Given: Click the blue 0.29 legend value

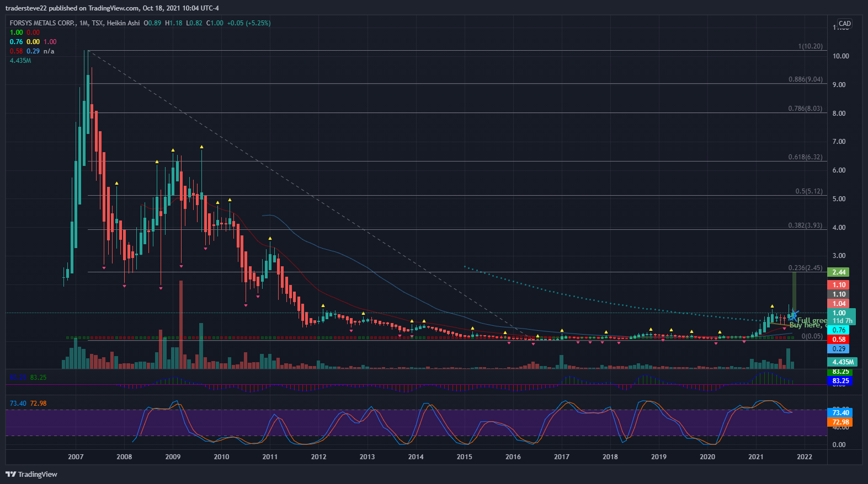Looking at the screenshot, I should click(x=33, y=51).
